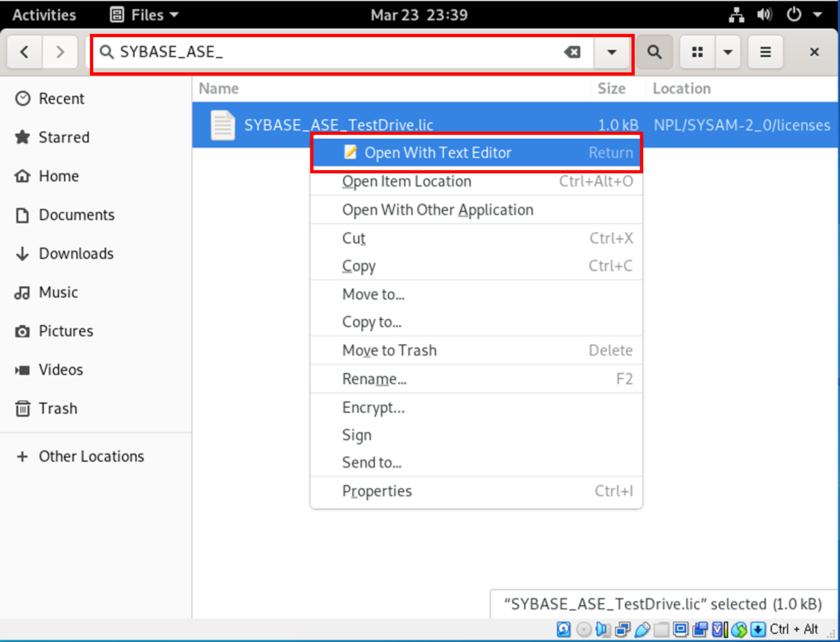The width and height of the screenshot is (840, 642).
Task: Click the Music note icon
Action: pos(23,293)
